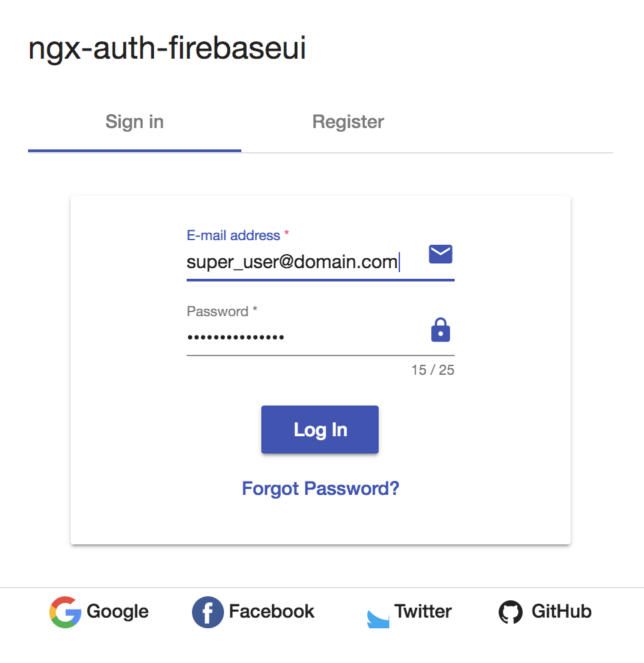Click the E-mail address field label
Image resolution: width=644 pixels, height=663 pixels.
click(x=233, y=235)
